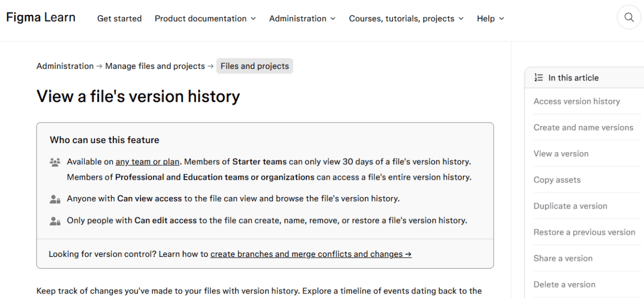Click the bold Can edit access text

pos(165,220)
